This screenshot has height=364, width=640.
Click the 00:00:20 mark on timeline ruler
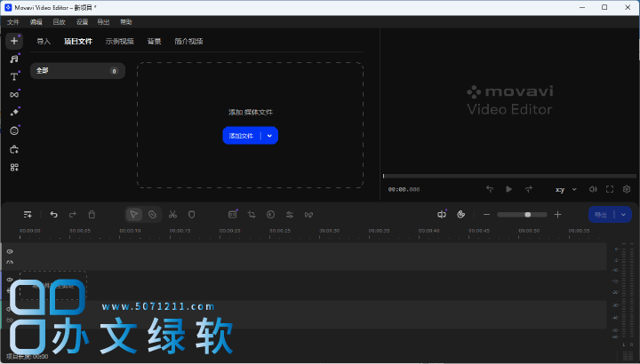[x=230, y=231]
